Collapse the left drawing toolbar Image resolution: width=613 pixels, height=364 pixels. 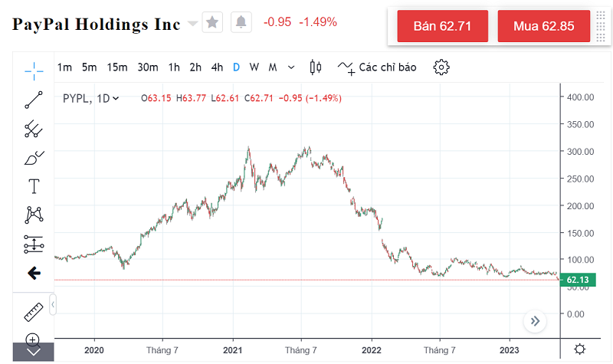53,305
